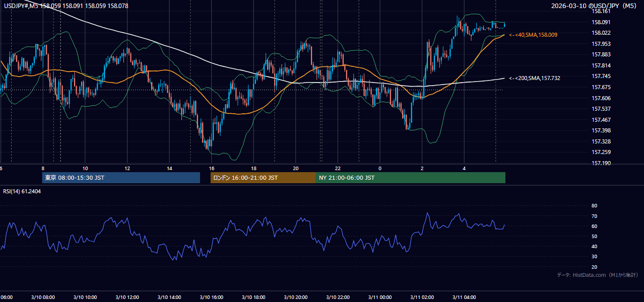Select the 東京 08:00-15:30 JST session bar
The image size is (644, 302).
point(121,178)
